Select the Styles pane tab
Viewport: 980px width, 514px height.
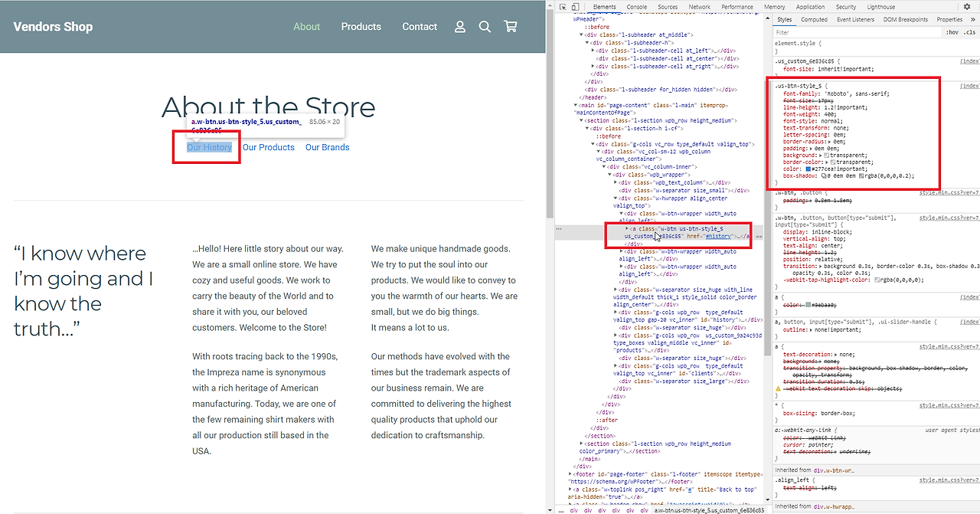tap(785, 20)
